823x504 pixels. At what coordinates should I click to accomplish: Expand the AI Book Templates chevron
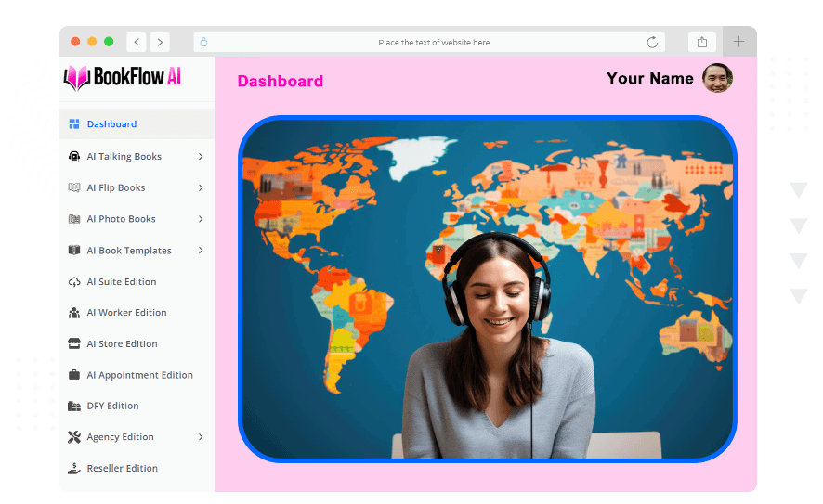click(201, 251)
